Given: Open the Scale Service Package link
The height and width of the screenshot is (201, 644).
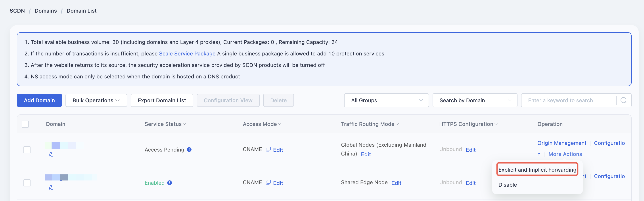Looking at the screenshot, I should coord(187,54).
